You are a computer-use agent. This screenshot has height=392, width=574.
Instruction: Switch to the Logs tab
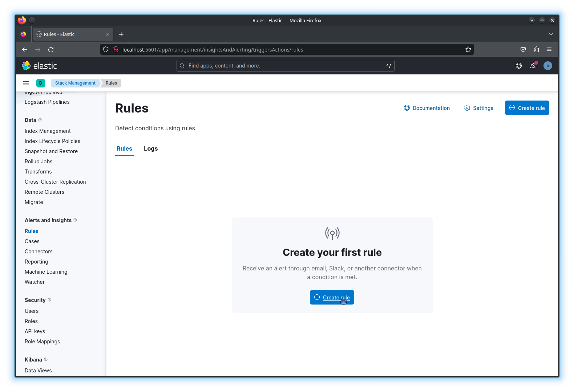point(151,149)
